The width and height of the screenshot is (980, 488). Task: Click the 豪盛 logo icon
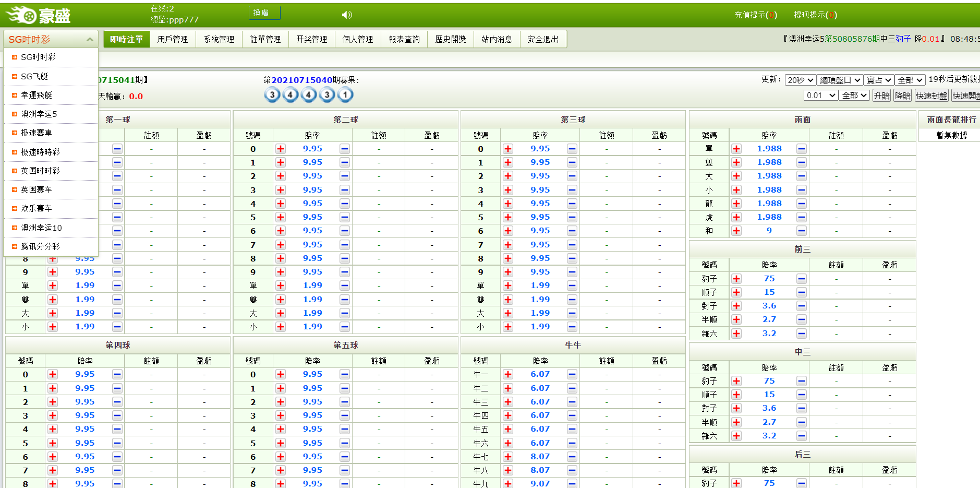point(21,15)
